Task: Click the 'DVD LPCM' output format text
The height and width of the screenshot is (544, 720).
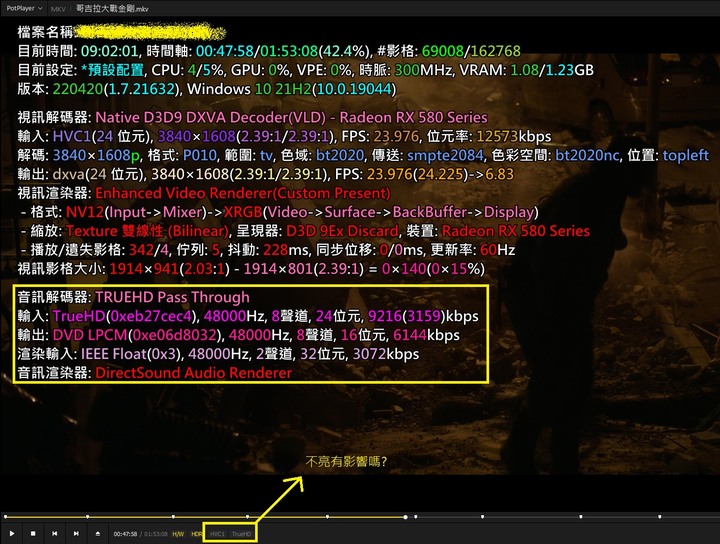Action: [90, 335]
